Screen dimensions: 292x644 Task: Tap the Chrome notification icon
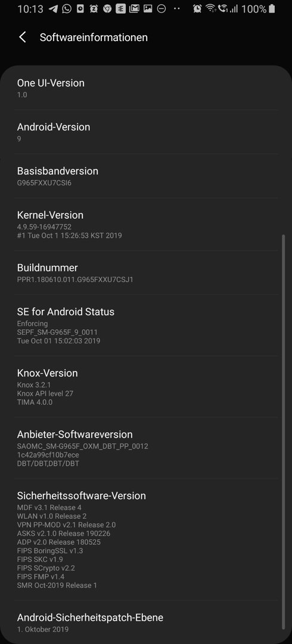[107, 8]
